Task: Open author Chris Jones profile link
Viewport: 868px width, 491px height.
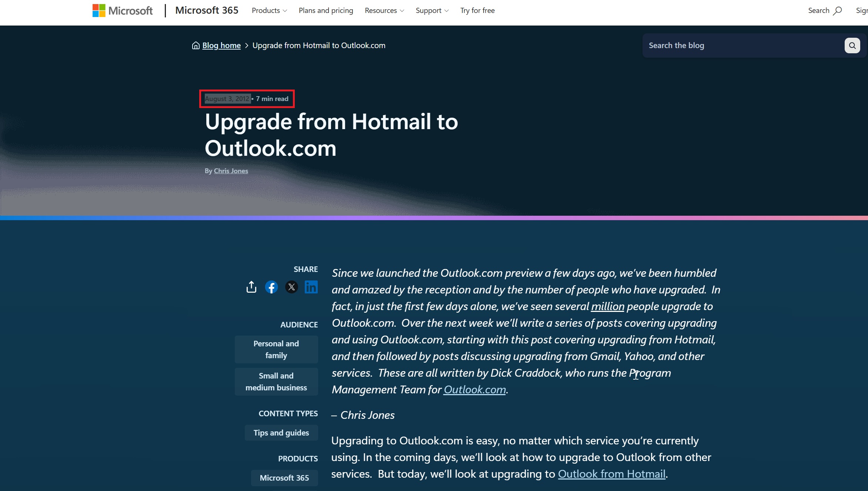Action: pyautogui.click(x=231, y=171)
